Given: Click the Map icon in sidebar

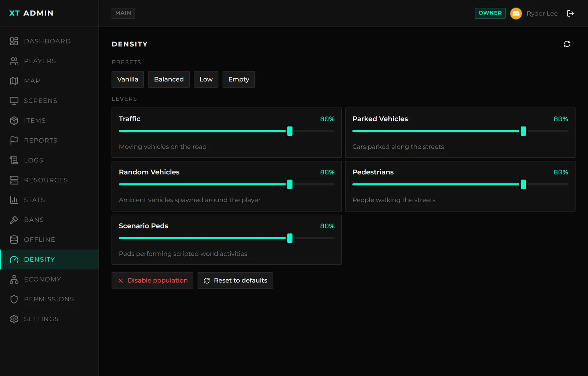Looking at the screenshot, I should coord(14,81).
